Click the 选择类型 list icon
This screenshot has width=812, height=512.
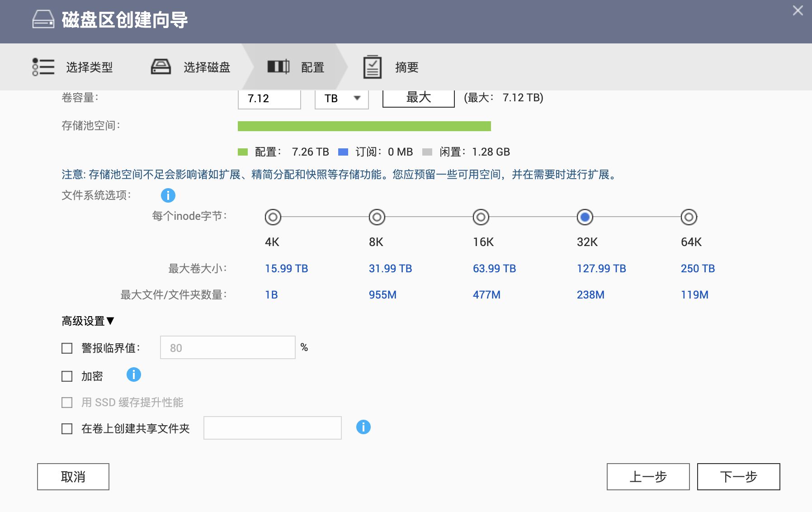point(43,67)
